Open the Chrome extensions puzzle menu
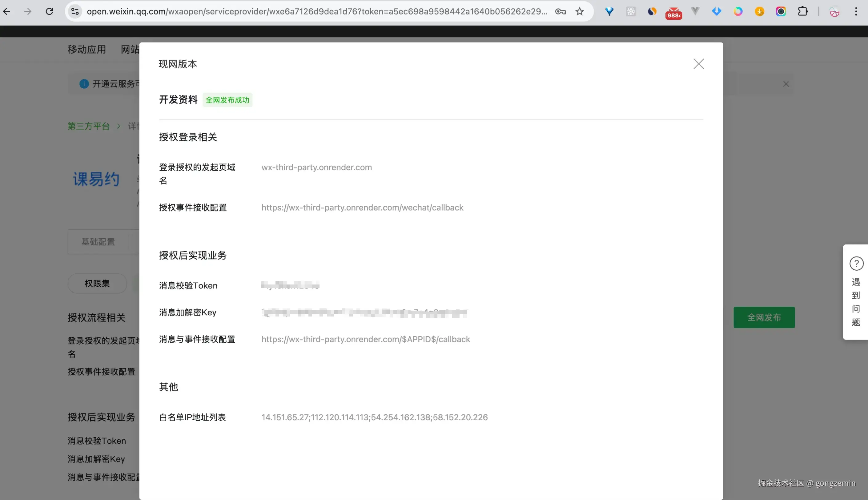 (x=802, y=12)
